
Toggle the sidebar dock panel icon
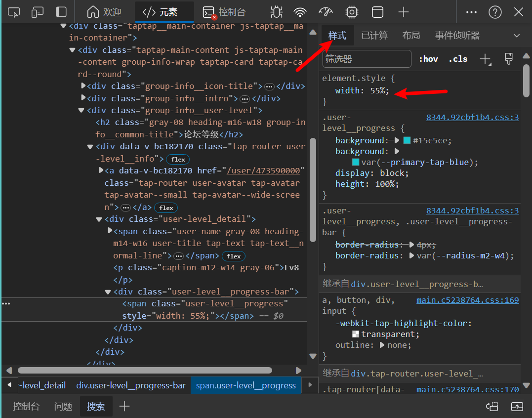tap(61, 12)
